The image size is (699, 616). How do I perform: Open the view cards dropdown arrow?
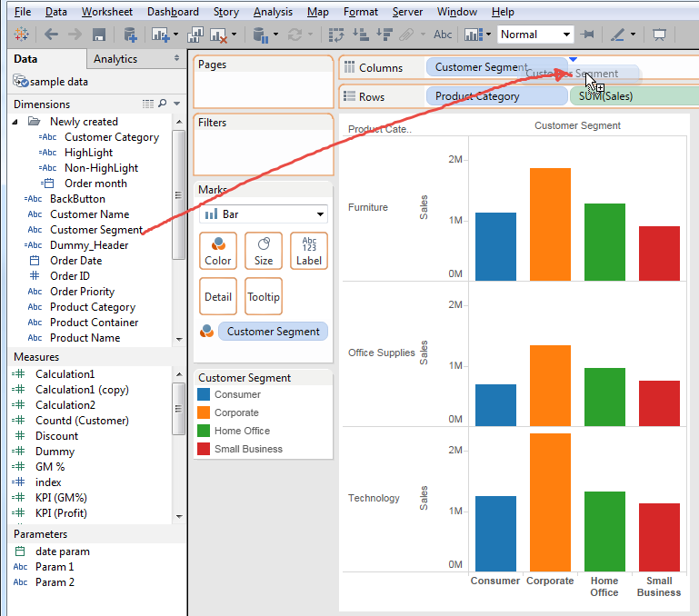click(x=489, y=35)
